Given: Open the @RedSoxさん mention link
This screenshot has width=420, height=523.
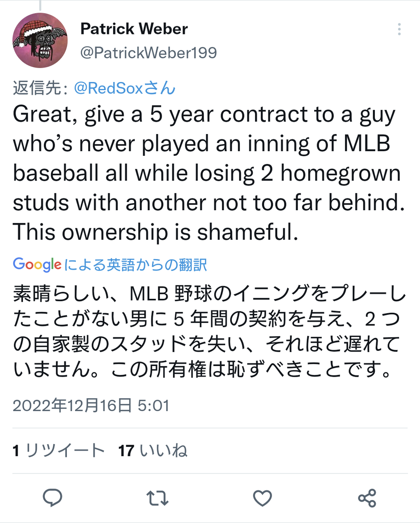Looking at the screenshot, I should pos(125,88).
